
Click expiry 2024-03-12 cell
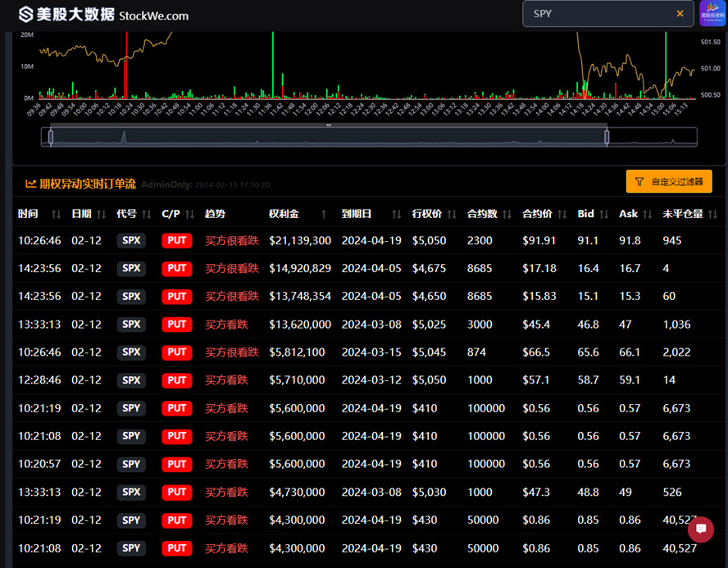(x=371, y=380)
